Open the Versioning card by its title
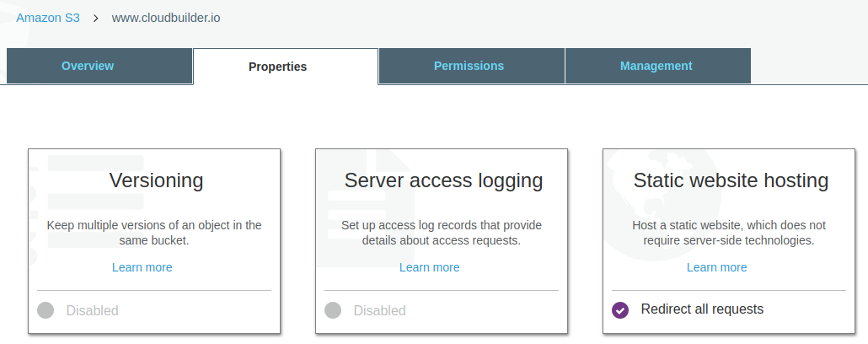868x344 pixels. coord(156,180)
